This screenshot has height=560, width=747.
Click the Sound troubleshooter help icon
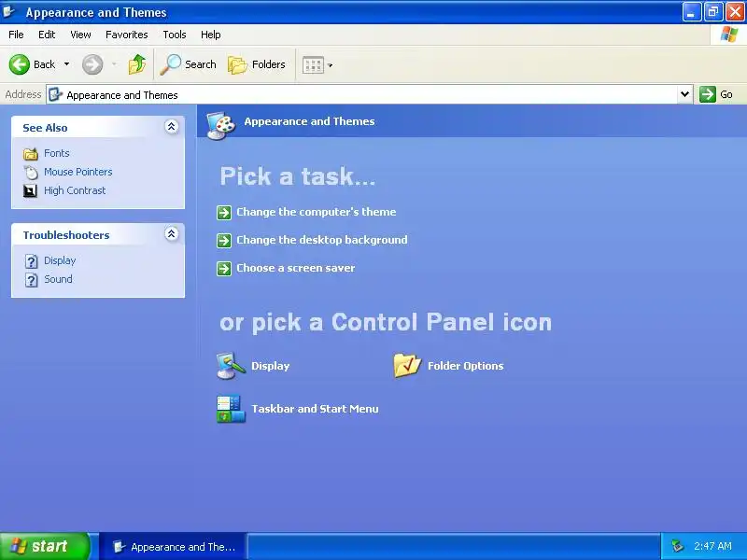pyautogui.click(x=31, y=279)
